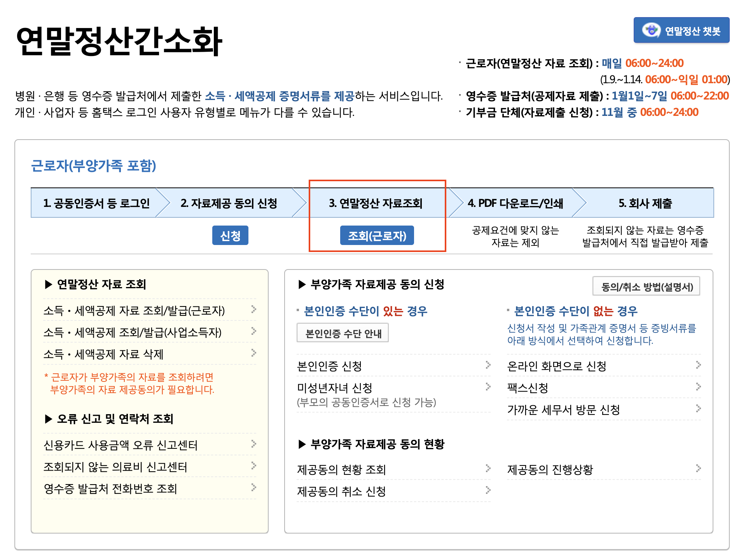This screenshot has height=560, width=748.
Task: Open 동의/취소 방법(설명서) guide button
Action: pos(646,287)
